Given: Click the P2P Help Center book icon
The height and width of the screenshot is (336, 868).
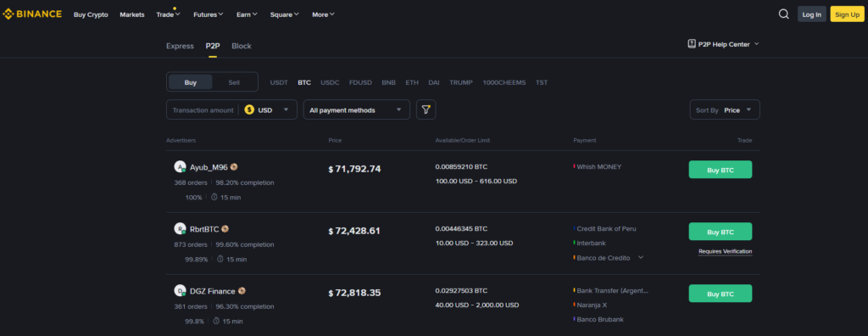Looking at the screenshot, I should [692, 44].
